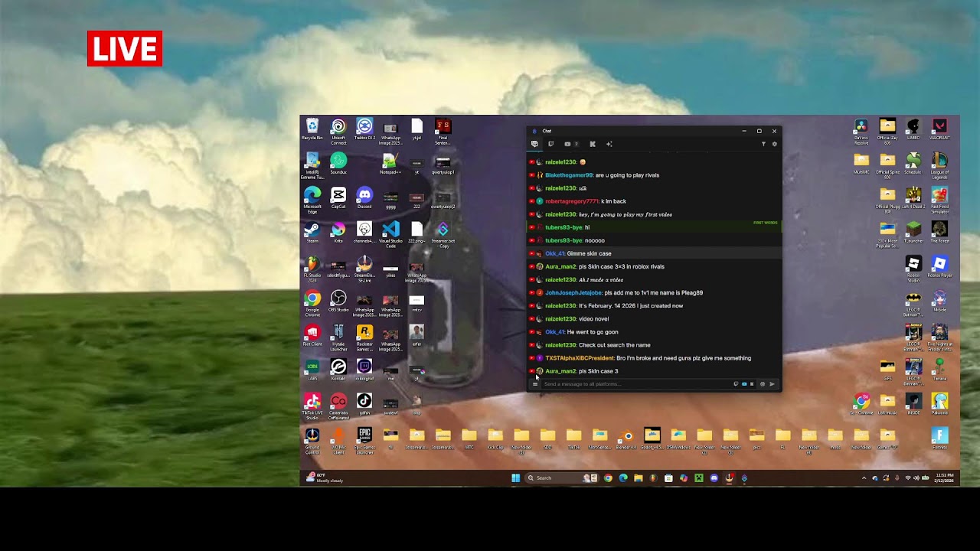980x551 pixels.
Task: Open DaVinci Resolve desktop shortcut
Action: click(861, 130)
